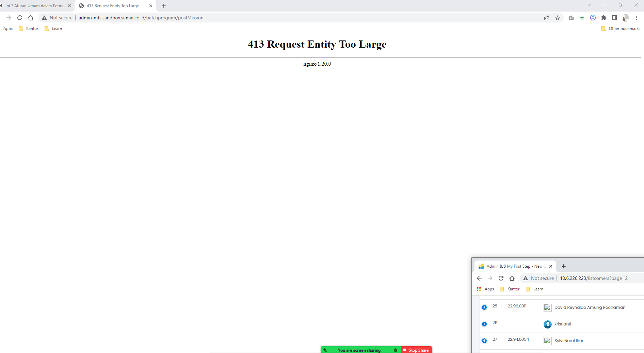Open a new tab in the main browser window
Viewport: 644px width, 353px height.
(x=164, y=6)
